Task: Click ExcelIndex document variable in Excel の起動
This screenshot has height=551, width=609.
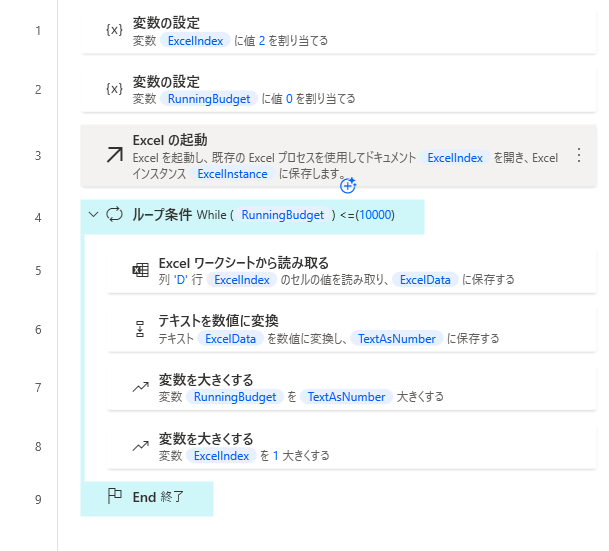Action: coord(455,158)
